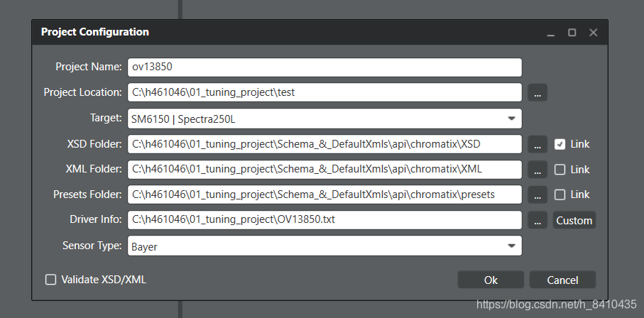Close the Project Configuration dialog

point(593,33)
